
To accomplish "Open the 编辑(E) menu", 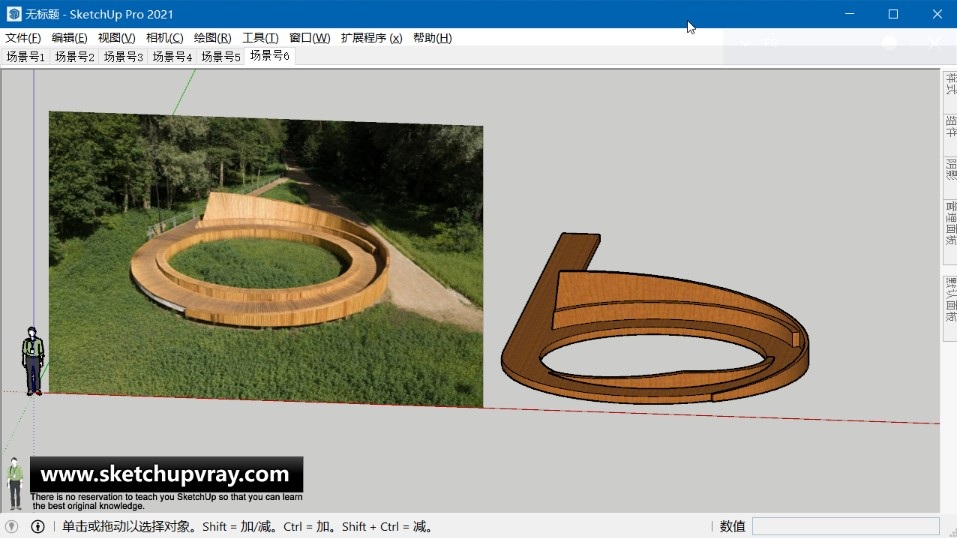I will (x=70, y=38).
